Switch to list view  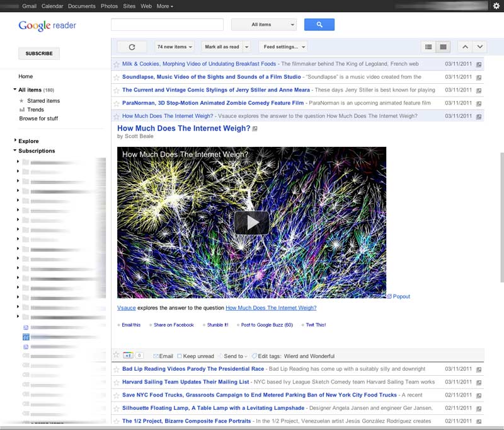click(428, 46)
